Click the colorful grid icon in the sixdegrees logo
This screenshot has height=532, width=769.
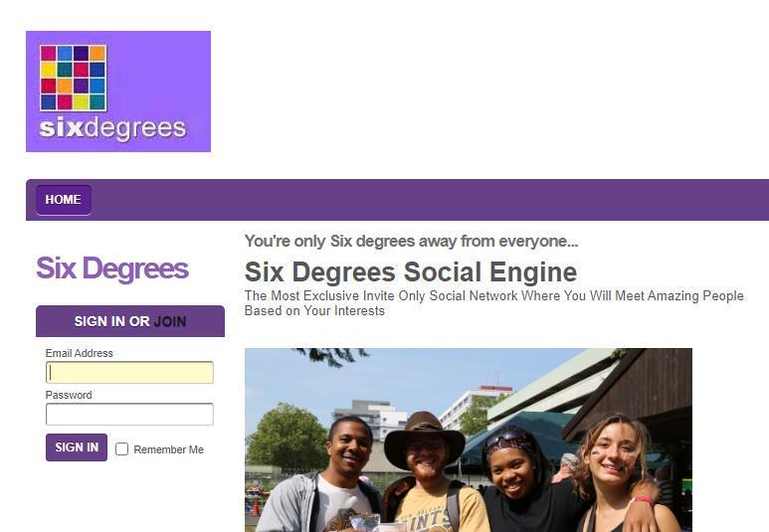coord(73,78)
